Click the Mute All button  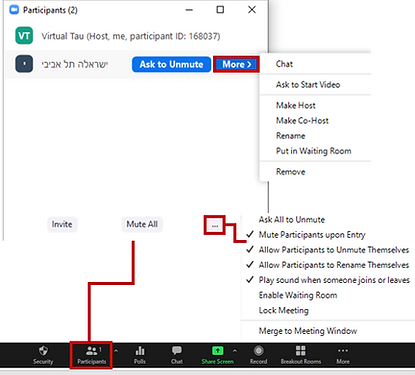point(142,224)
